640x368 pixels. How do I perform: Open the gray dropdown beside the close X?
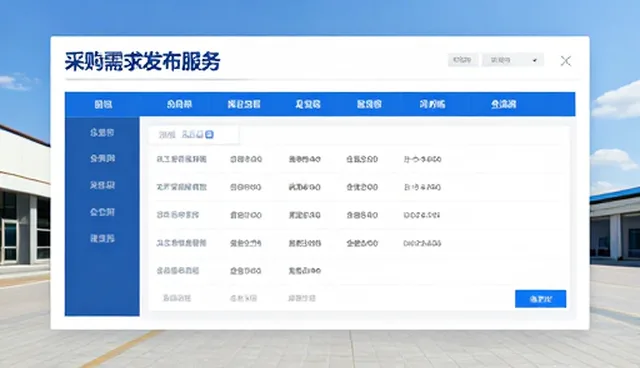(x=513, y=60)
